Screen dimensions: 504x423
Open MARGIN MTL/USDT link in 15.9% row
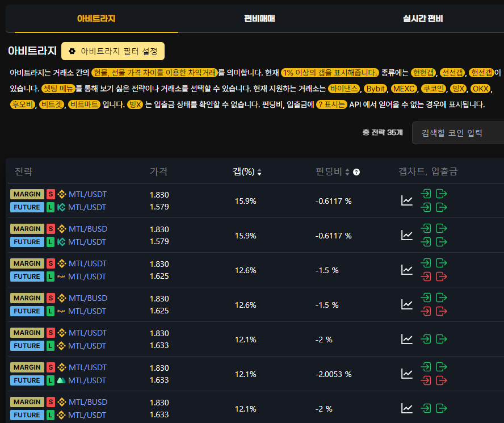tap(87, 194)
